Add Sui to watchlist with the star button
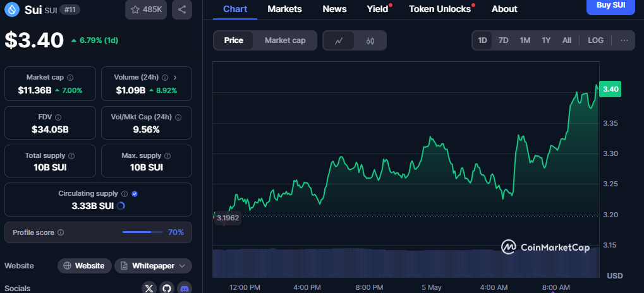The image size is (644, 293). [x=146, y=9]
